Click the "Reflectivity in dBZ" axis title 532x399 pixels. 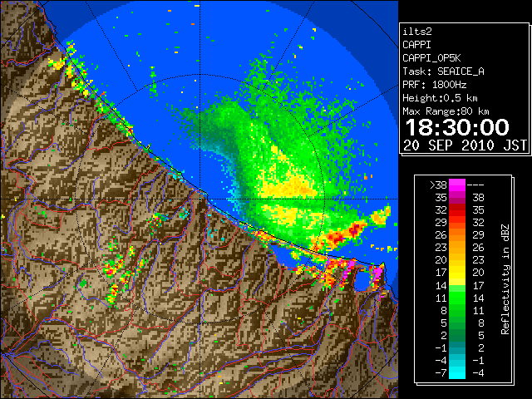[x=505, y=279]
